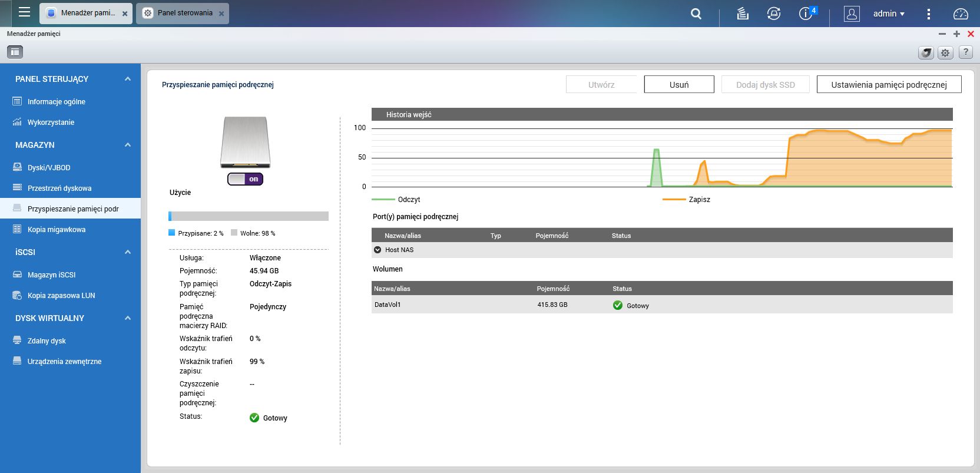Click the Typ column header in ports table
Viewport: 980px width, 473px height.
pyautogui.click(x=496, y=236)
